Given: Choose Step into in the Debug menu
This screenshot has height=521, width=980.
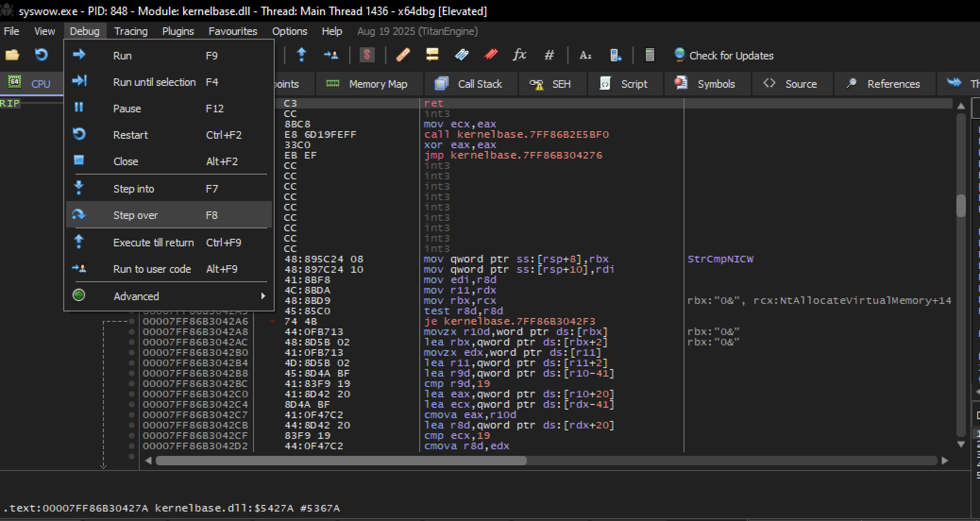Looking at the screenshot, I should coord(169,189).
